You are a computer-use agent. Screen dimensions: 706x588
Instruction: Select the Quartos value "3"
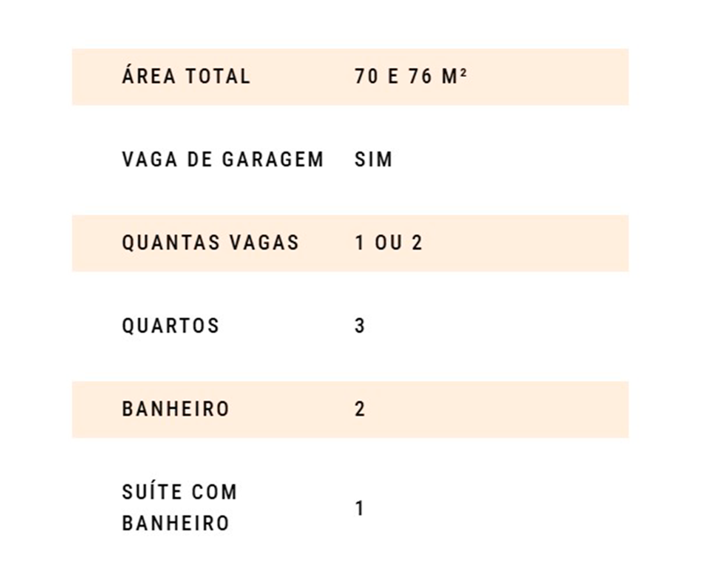[x=360, y=326]
